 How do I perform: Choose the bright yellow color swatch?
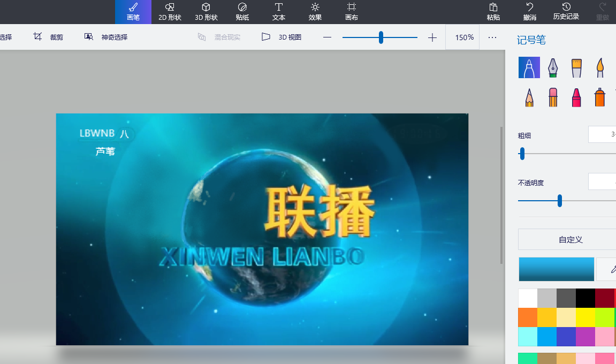585,317
